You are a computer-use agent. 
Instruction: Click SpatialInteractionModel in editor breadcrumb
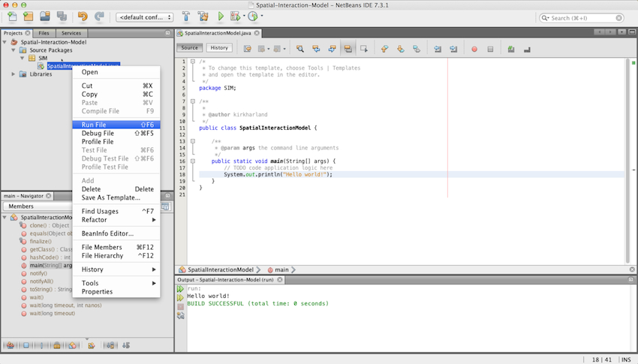(x=220, y=269)
